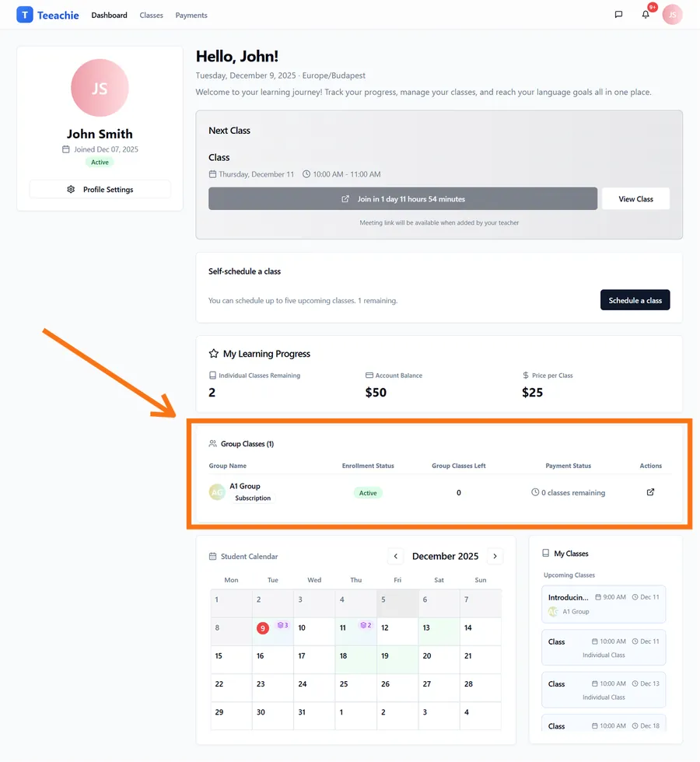
Task: Open the Payments navigation tab
Action: [x=191, y=15]
